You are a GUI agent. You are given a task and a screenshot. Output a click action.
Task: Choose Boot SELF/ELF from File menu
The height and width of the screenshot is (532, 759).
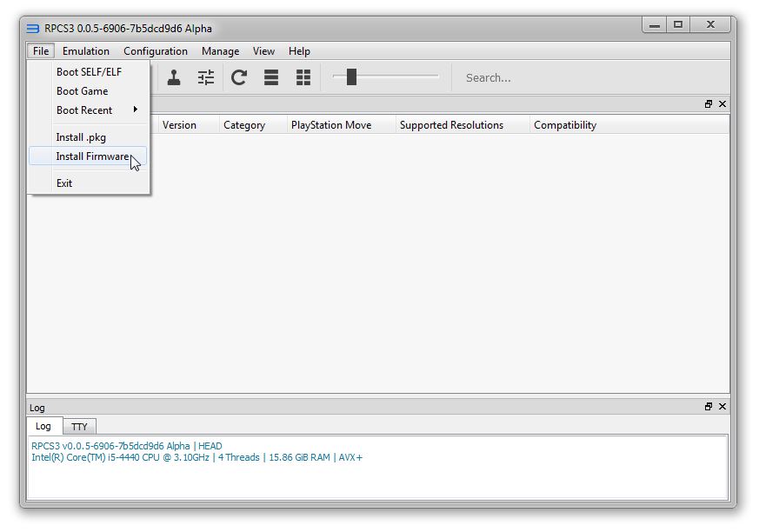tap(89, 72)
